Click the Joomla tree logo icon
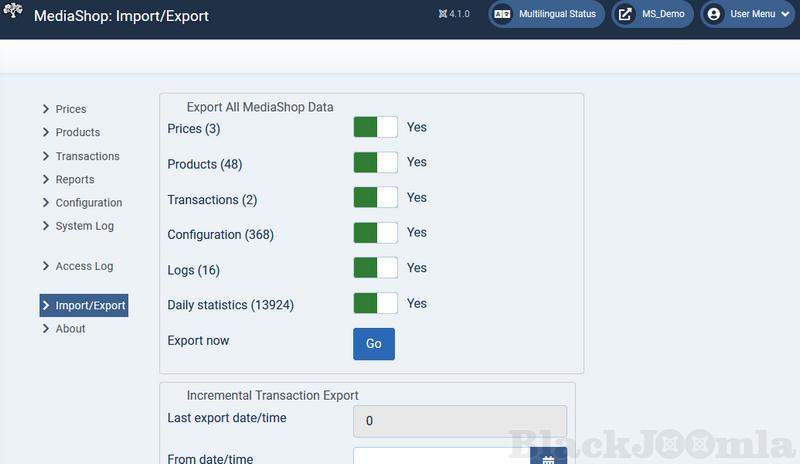Viewport: 800px width, 464px height. tap(14, 13)
